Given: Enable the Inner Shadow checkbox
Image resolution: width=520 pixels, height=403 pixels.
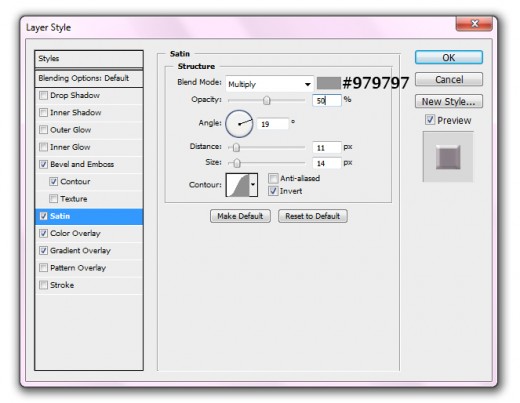Looking at the screenshot, I should point(43,112).
